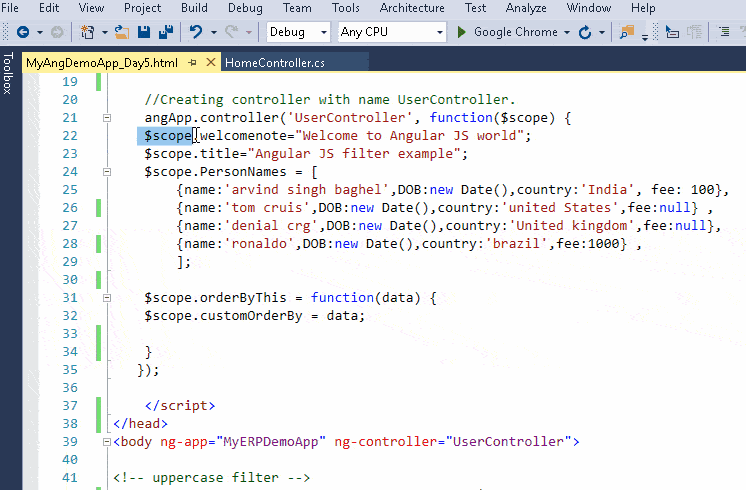The image size is (746, 490).
Task: Collapse the code block at line 21
Action: click(x=107, y=118)
